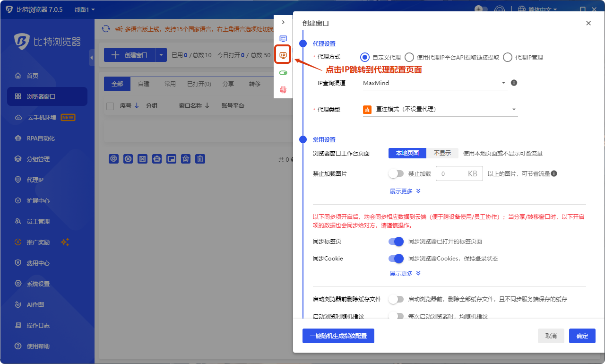
Task: Switch to the 常用 tab
Action: pos(170,84)
